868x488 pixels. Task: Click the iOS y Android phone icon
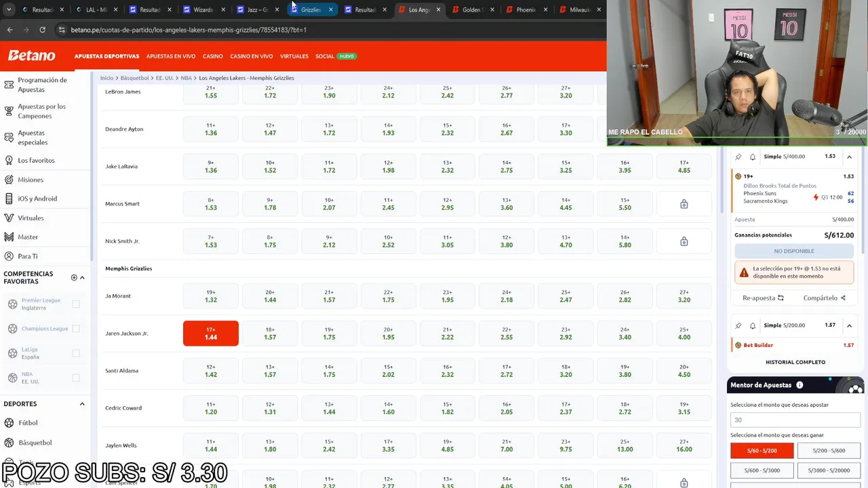[9, 199]
